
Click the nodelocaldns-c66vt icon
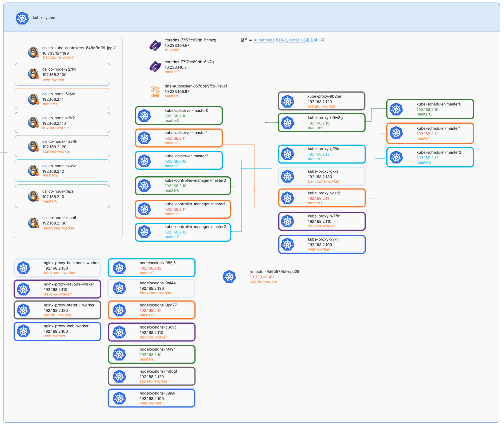[119, 332]
